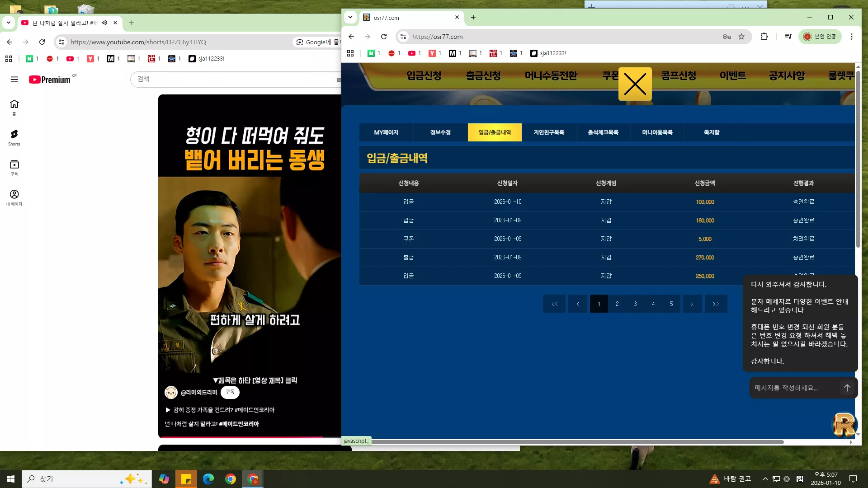
Task: Bookmark osr77.com with the star
Action: click(741, 37)
